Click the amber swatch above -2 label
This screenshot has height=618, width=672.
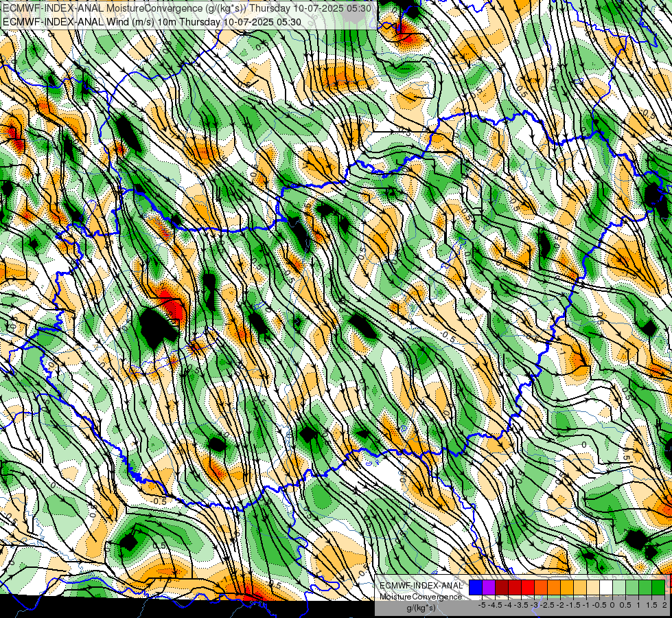click(567, 587)
